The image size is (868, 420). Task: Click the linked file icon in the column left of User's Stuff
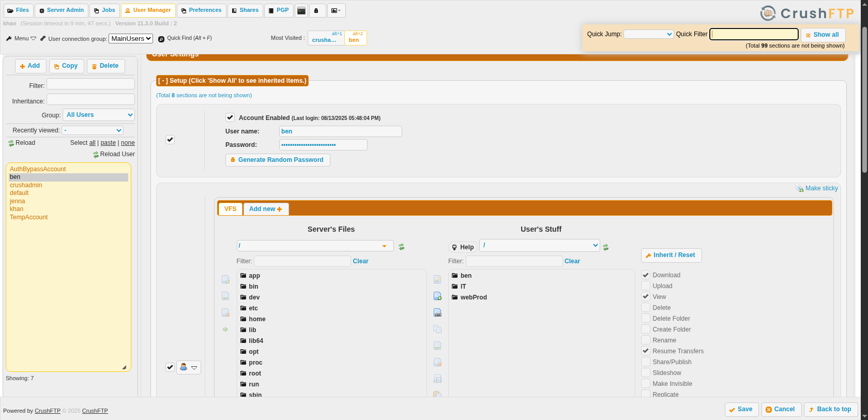tap(437, 313)
